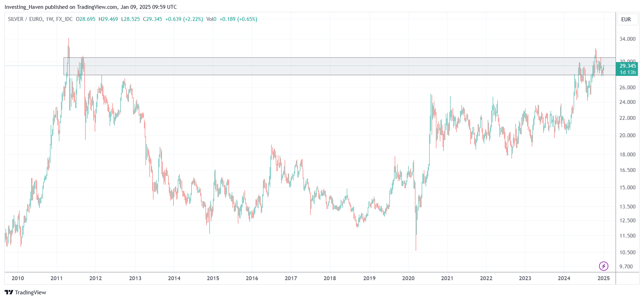Click the 2018 label on time axis
Image resolution: width=644 pixels, height=300 pixels.
pyautogui.click(x=330, y=278)
